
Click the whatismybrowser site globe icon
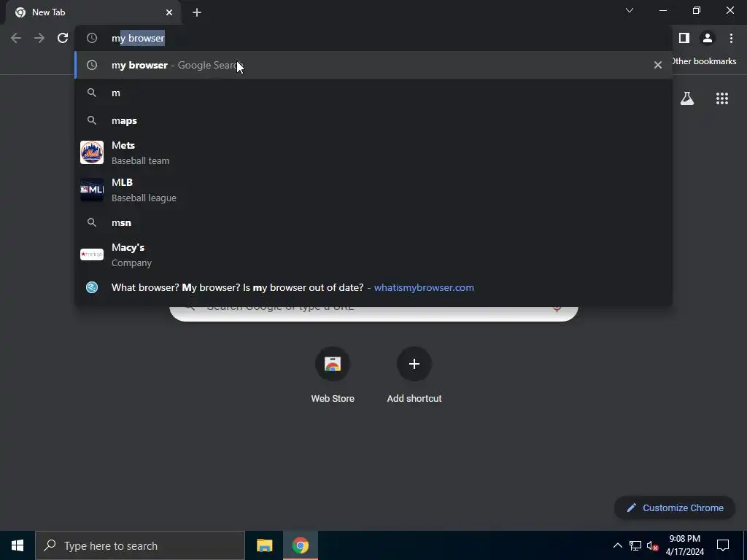tap(92, 287)
